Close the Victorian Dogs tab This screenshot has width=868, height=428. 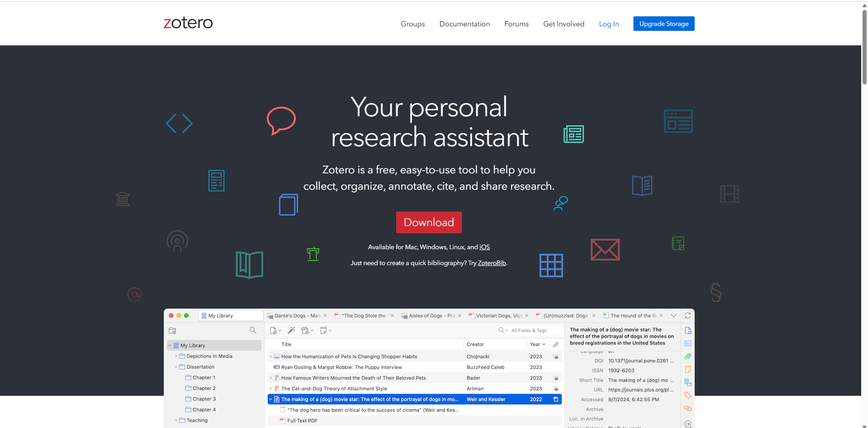pyautogui.click(x=526, y=315)
